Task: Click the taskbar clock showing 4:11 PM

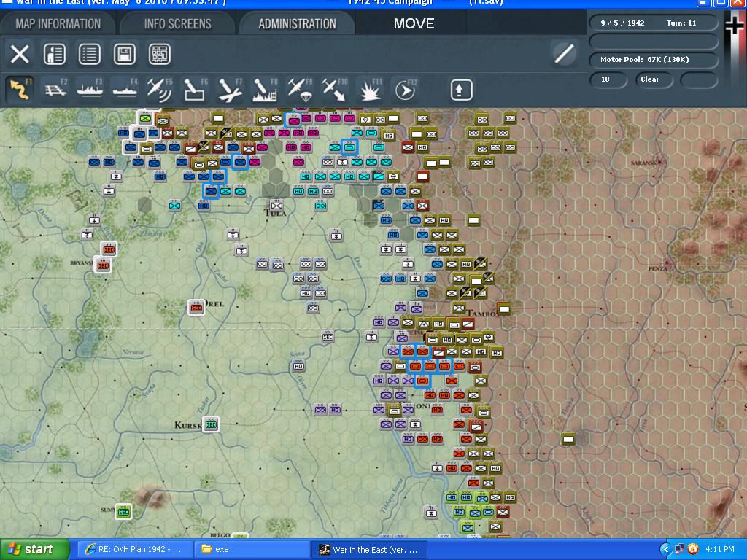Action: tap(720, 550)
